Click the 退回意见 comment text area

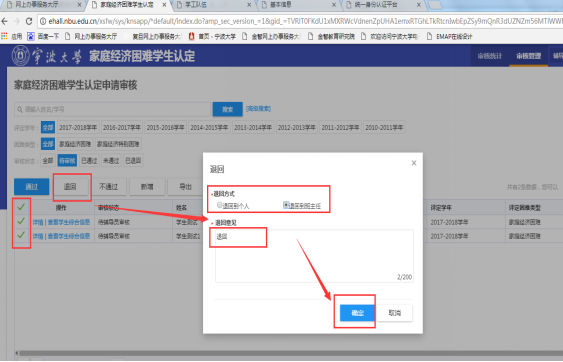pyautogui.click(x=314, y=256)
